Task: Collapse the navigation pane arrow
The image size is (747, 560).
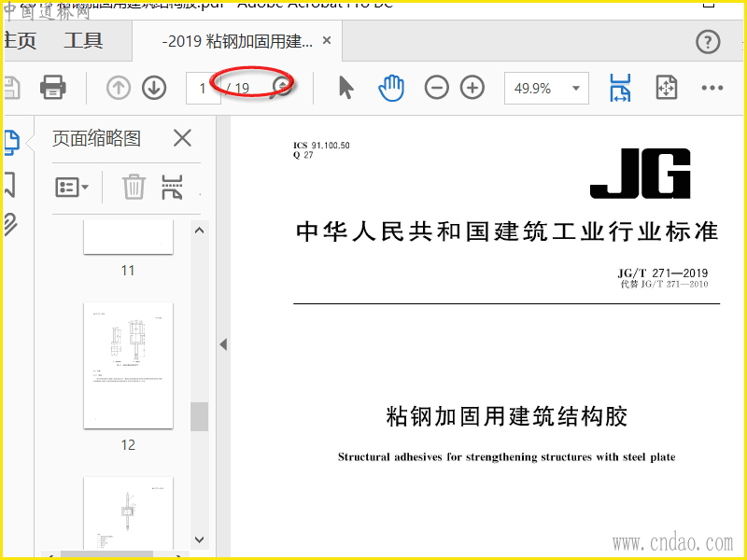Action: coord(223,344)
